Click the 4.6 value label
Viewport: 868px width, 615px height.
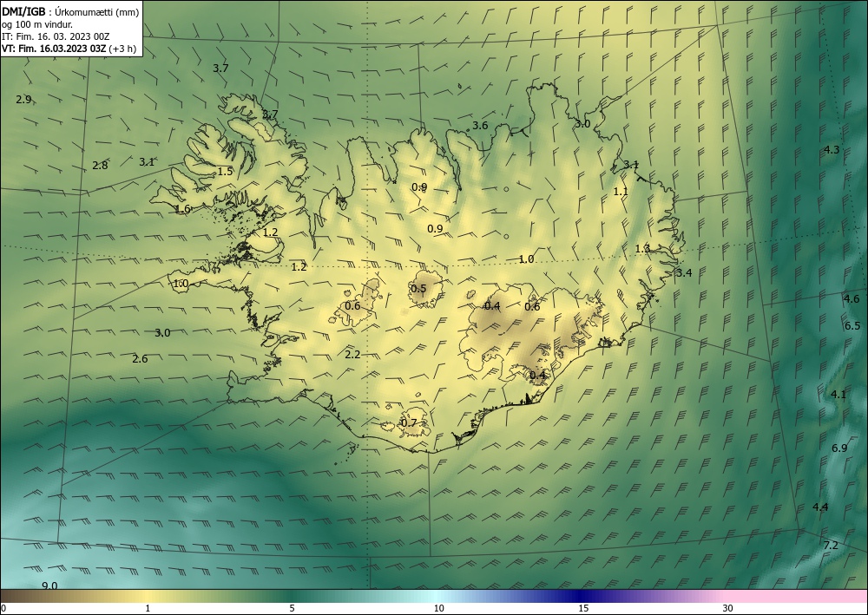click(x=852, y=299)
